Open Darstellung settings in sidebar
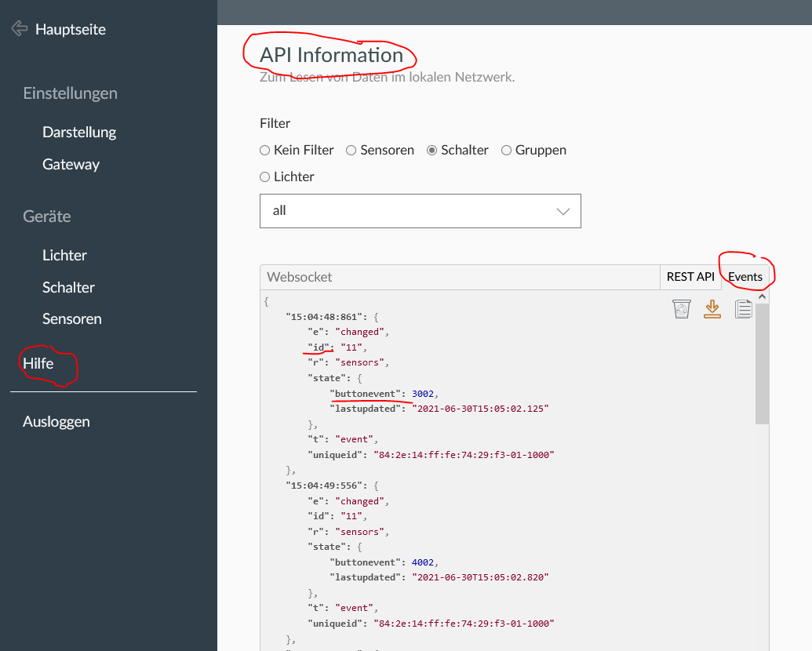812x651 pixels. coord(79,132)
